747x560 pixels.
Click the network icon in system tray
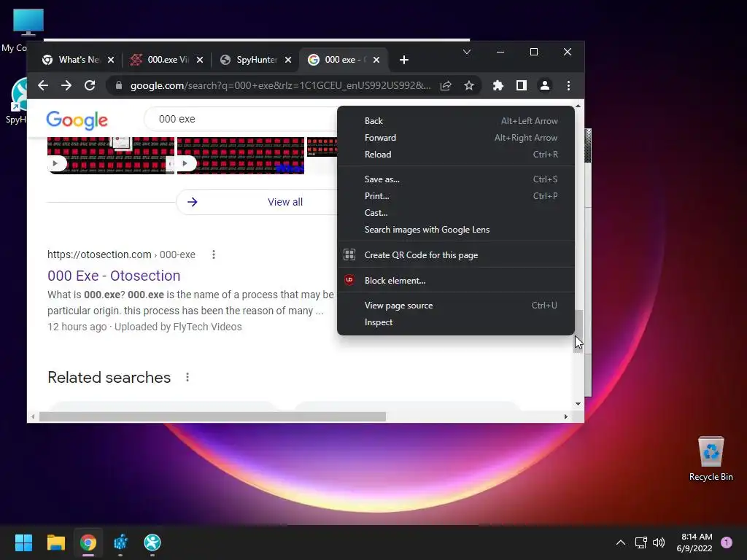point(640,542)
